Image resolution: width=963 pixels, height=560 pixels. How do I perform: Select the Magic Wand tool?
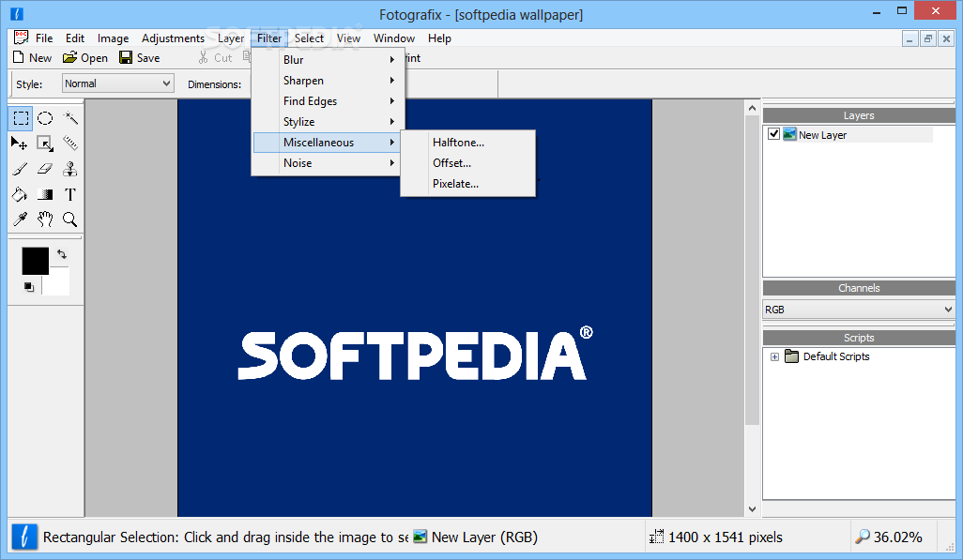click(70, 118)
